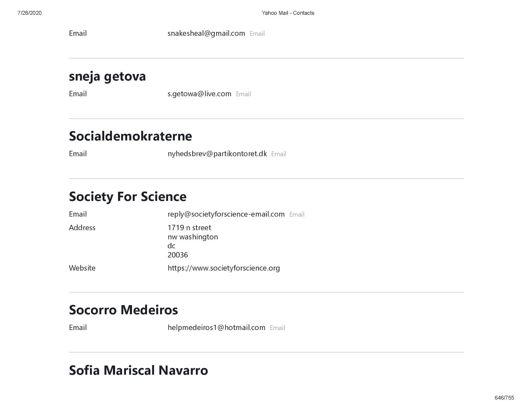Click the snakesheal@gmail.com email address
532x411 pixels.
tap(206, 33)
